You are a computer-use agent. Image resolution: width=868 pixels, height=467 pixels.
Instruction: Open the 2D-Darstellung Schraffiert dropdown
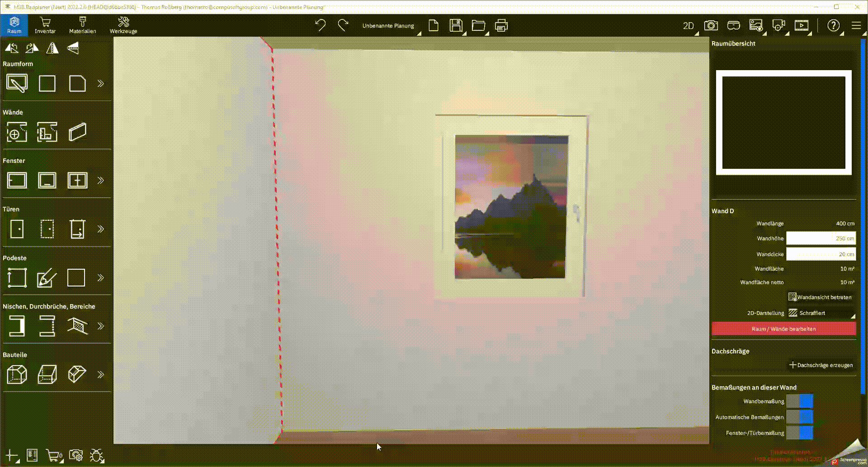pyautogui.click(x=821, y=313)
